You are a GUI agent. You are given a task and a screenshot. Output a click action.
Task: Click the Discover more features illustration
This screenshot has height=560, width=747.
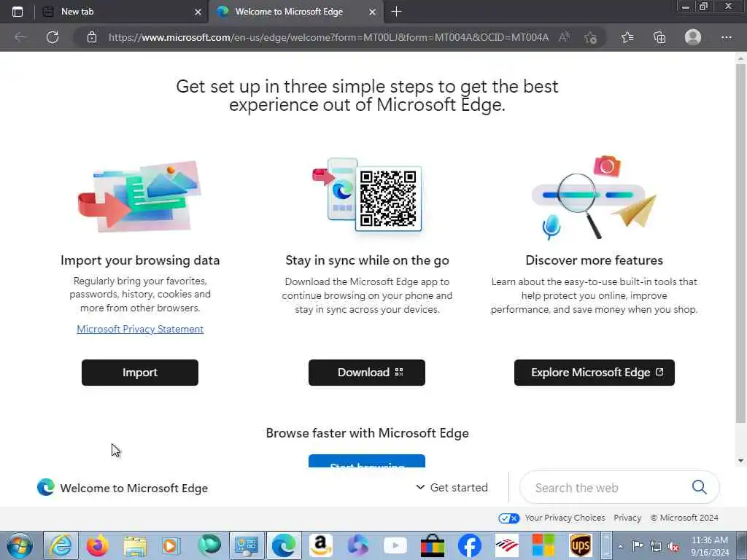click(x=594, y=196)
